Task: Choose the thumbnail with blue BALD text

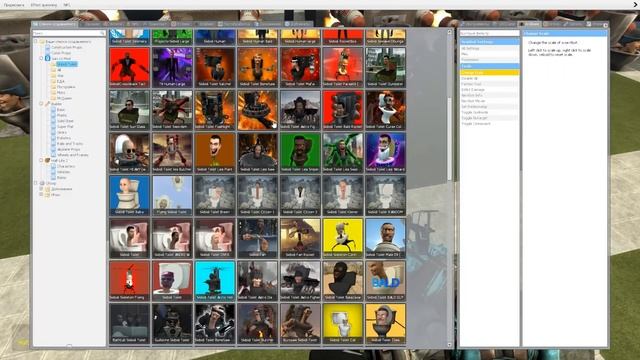Action: pyautogui.click(x=385, y=281)
